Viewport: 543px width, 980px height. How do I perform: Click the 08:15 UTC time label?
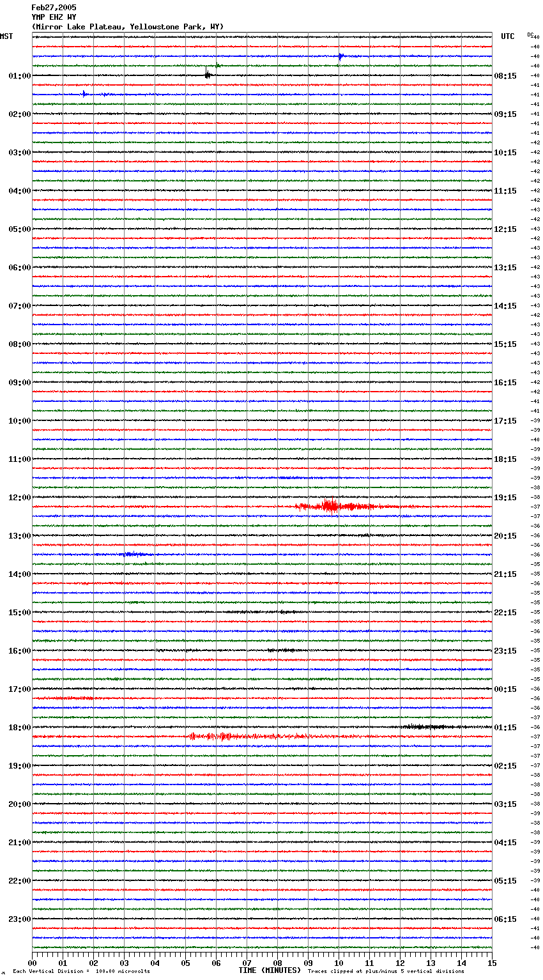(x=505, y=76)
